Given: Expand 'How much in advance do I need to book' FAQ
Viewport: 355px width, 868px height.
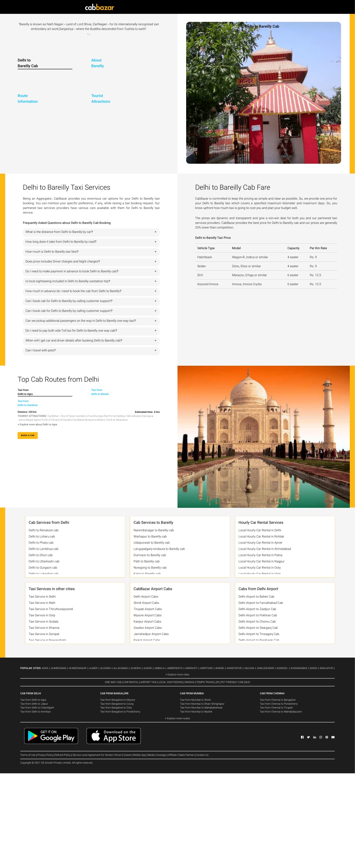Looking at the screenshot, I should 91,291.
